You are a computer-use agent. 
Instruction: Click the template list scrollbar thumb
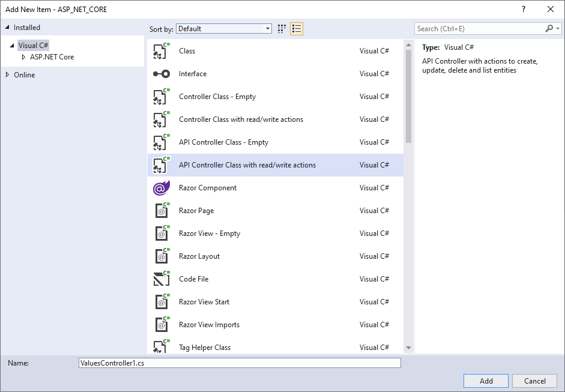[408, 96]
